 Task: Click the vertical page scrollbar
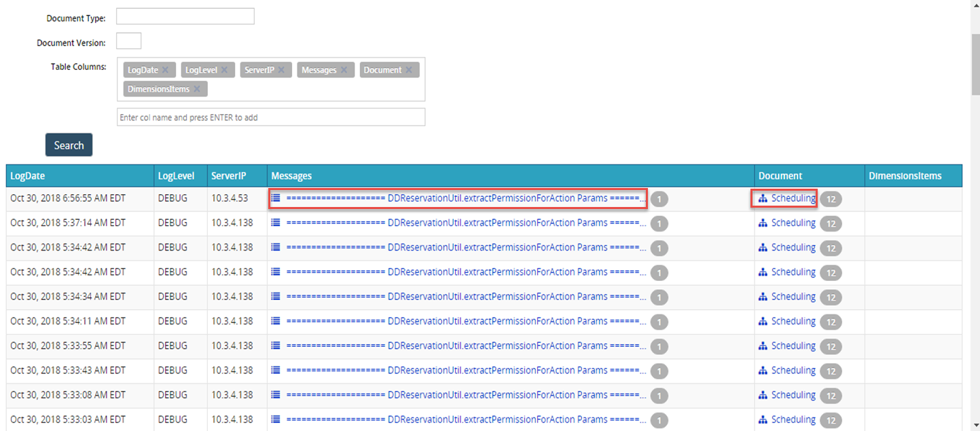975,215
